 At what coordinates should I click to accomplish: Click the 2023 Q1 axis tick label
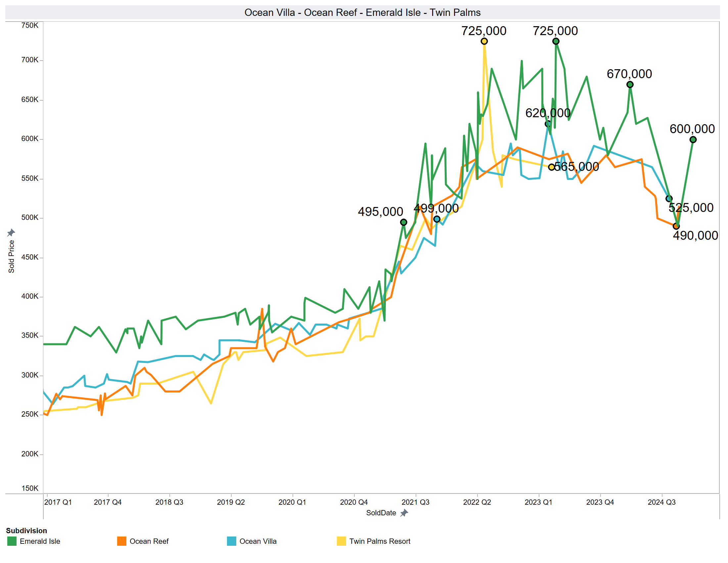(539, 502)
